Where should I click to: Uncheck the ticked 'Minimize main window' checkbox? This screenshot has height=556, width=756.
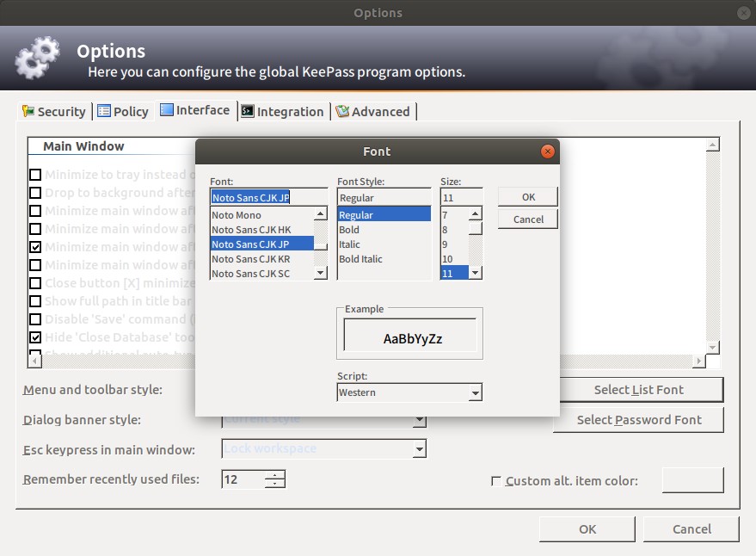(x=35, y=247)
